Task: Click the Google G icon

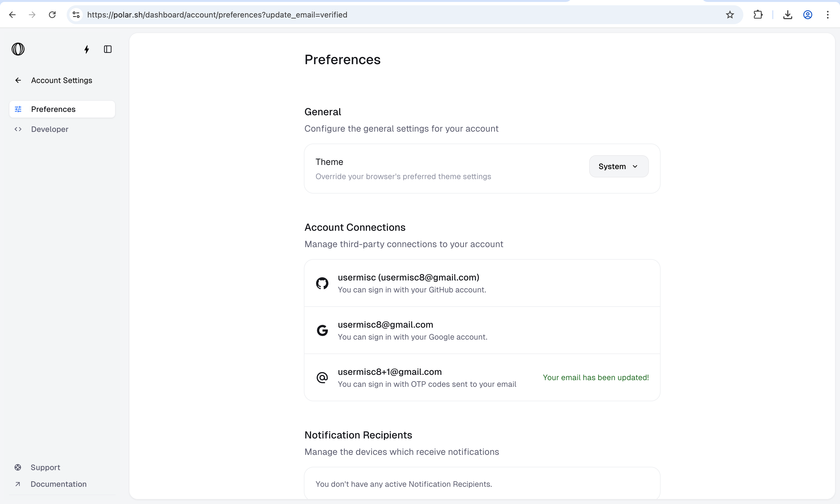Action: [322, 330]
